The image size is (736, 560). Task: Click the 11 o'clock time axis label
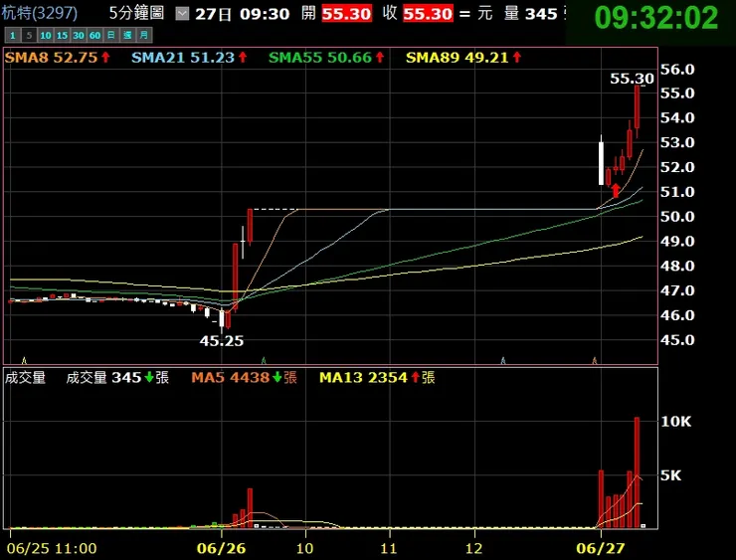389,548
